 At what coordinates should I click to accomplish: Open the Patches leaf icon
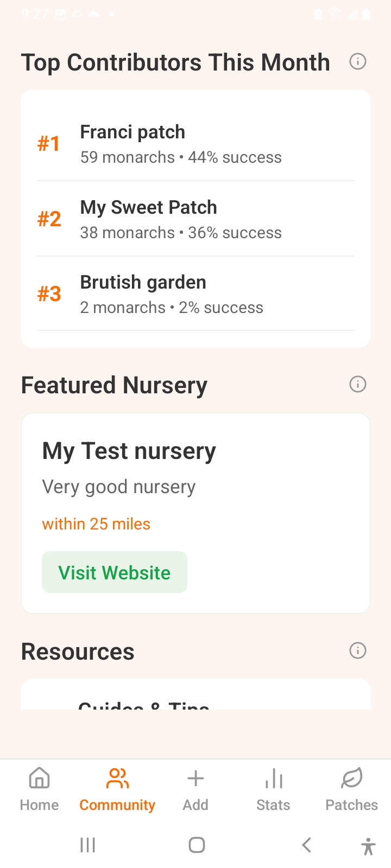[x=351, y=778]
